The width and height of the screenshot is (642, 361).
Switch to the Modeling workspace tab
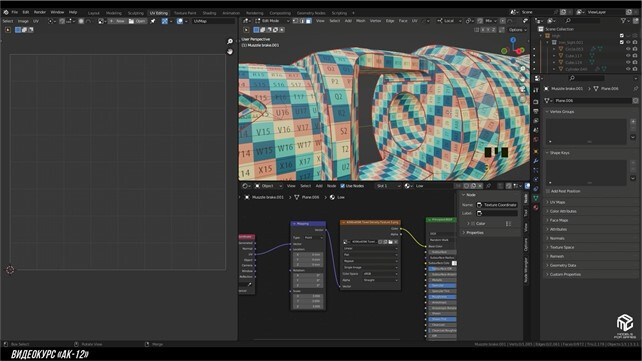pos(114,13)
